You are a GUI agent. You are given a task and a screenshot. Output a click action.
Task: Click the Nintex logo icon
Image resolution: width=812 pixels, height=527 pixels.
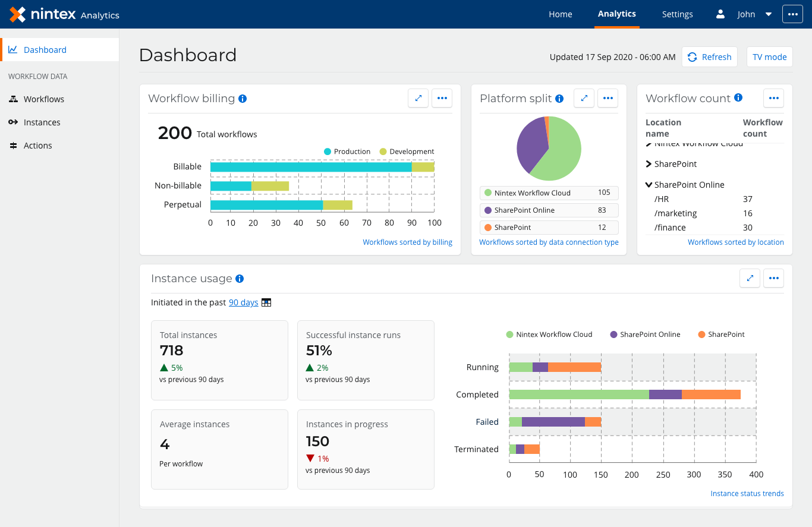point(18,14)
